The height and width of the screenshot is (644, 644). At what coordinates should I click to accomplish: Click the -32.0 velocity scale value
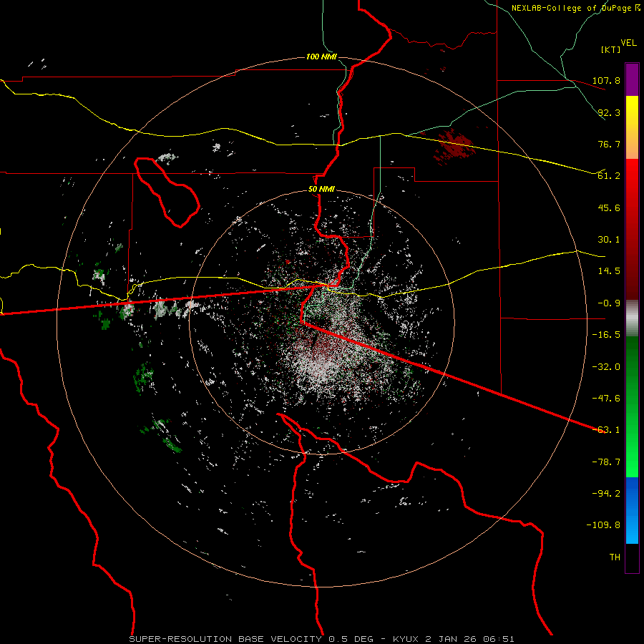[606, 367]
